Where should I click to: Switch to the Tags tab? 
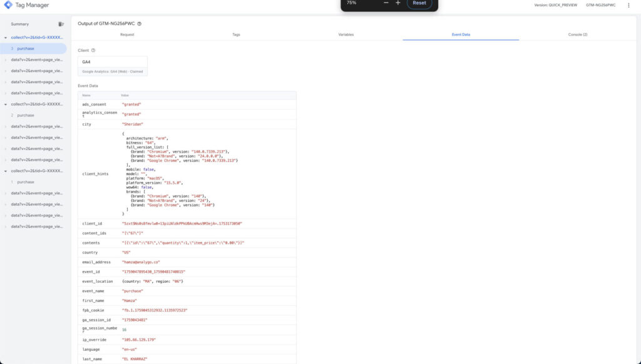coord(236,34)
